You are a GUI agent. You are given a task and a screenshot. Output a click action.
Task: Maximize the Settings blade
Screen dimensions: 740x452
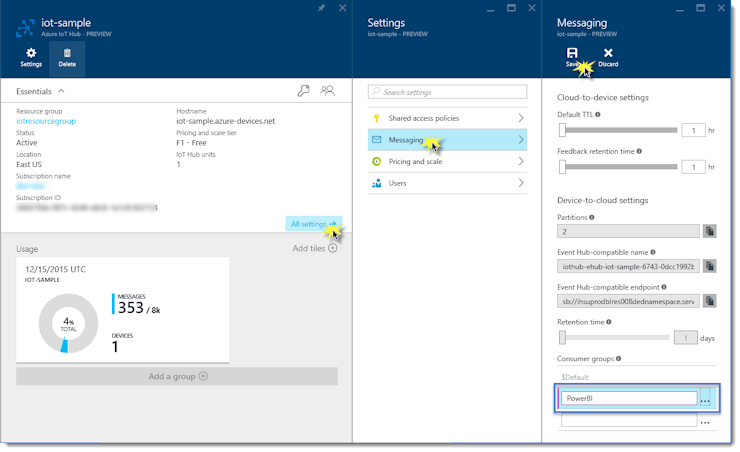[511, 8]
